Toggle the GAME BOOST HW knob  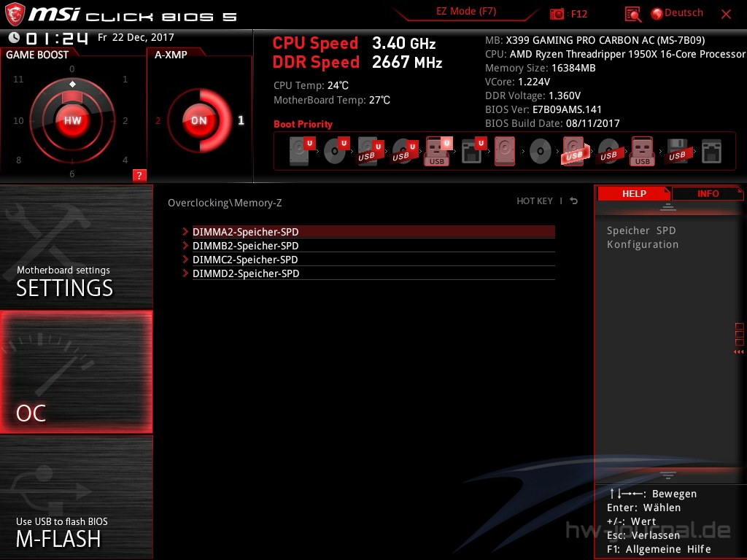click(72, 120)
